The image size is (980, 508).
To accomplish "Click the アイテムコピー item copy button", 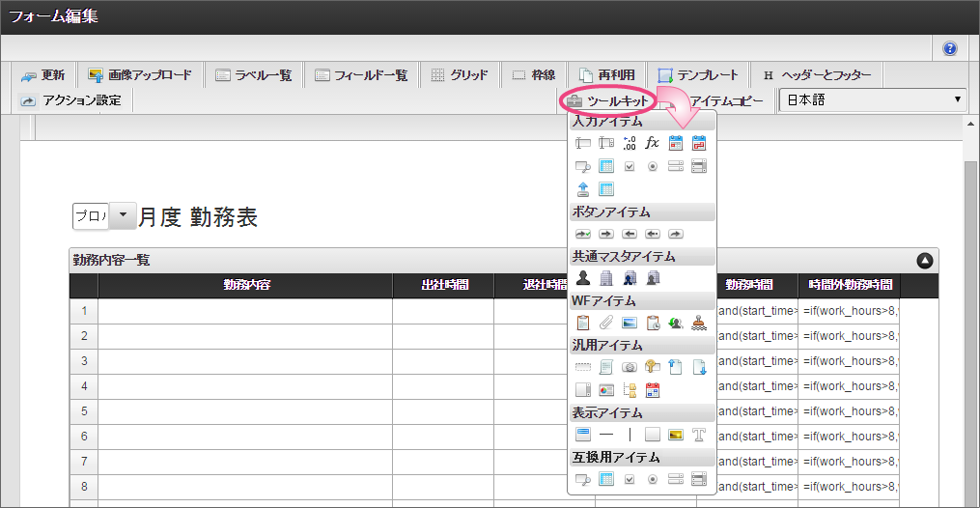I will click(x=726, y=100).
